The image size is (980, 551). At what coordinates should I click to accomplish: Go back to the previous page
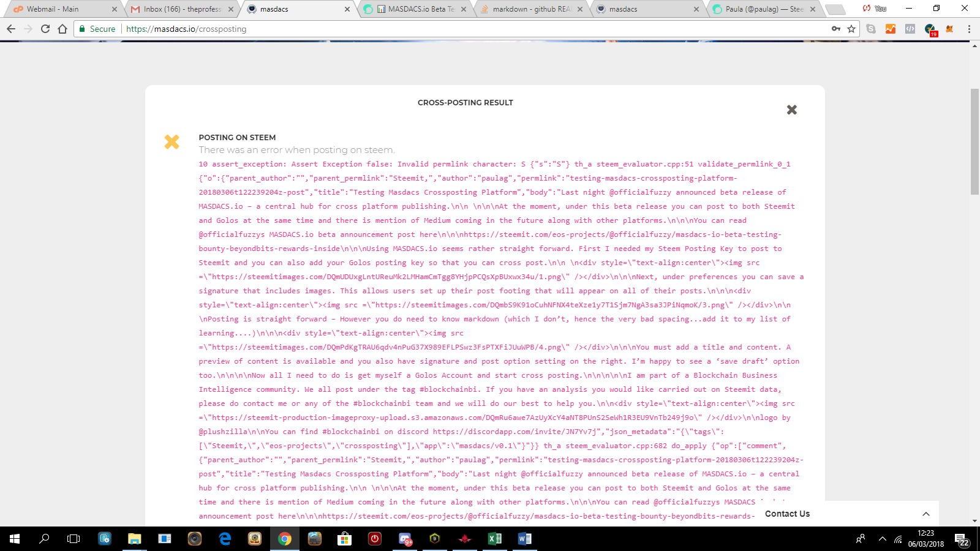tap(11, 29)
